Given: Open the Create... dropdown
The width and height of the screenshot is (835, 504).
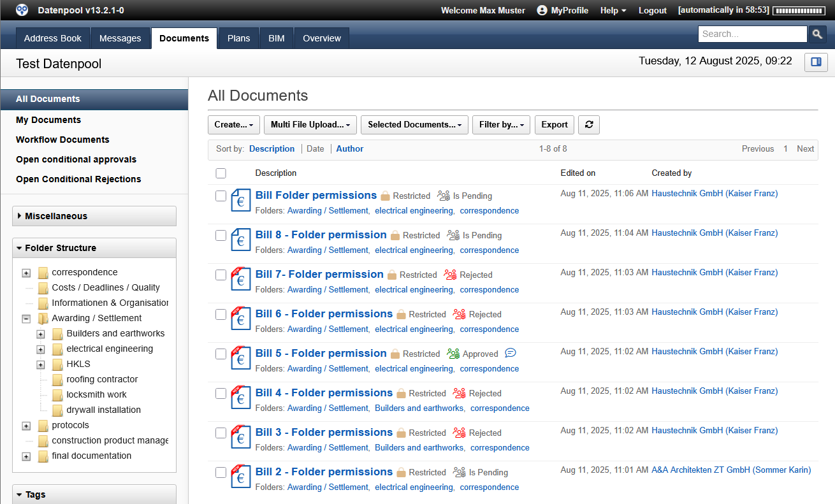Looking at the screenshot, I should click(233, 125).
